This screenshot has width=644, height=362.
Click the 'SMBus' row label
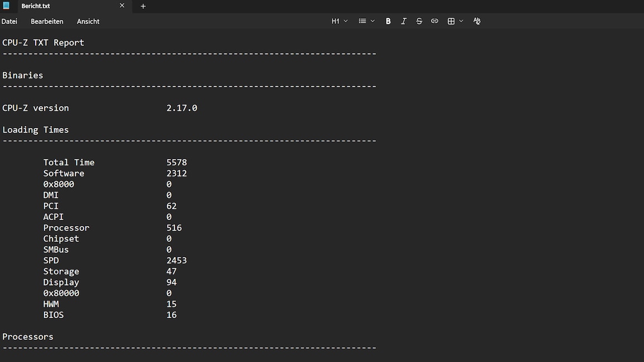pos(56,250)
